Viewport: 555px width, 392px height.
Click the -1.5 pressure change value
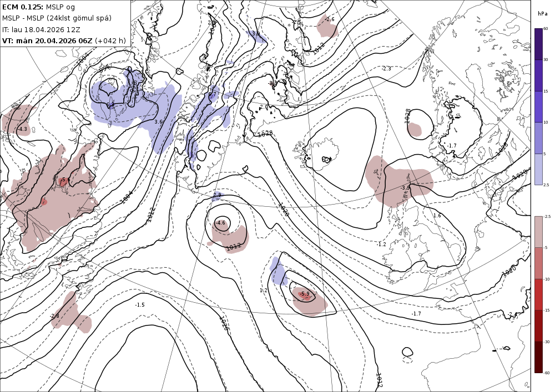tap(140, 305)
